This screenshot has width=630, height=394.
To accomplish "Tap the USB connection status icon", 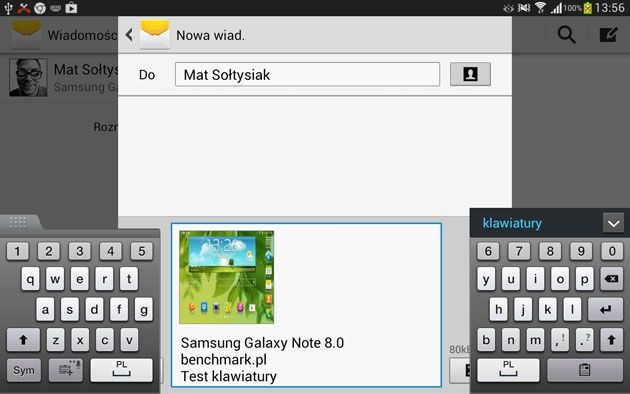I will [x=8, y=8].
